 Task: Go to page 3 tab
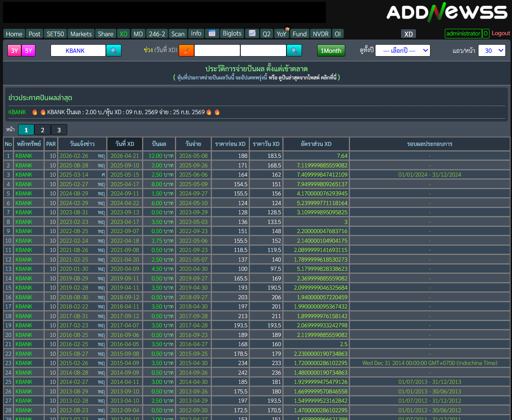click(59, 130)
